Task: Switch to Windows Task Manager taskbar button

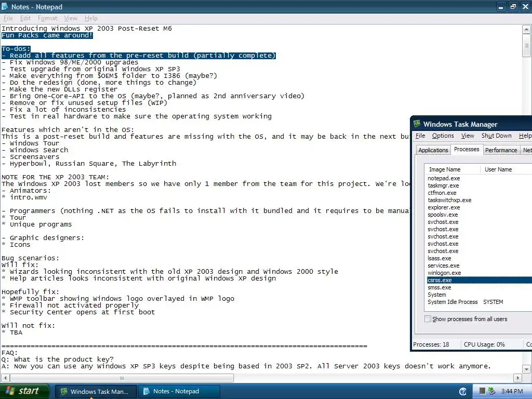Action: (96, 392)
